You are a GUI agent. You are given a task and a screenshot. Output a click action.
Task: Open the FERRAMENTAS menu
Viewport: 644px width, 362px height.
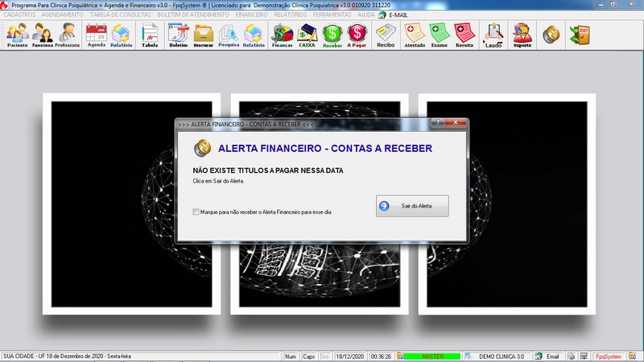point(332,14)
